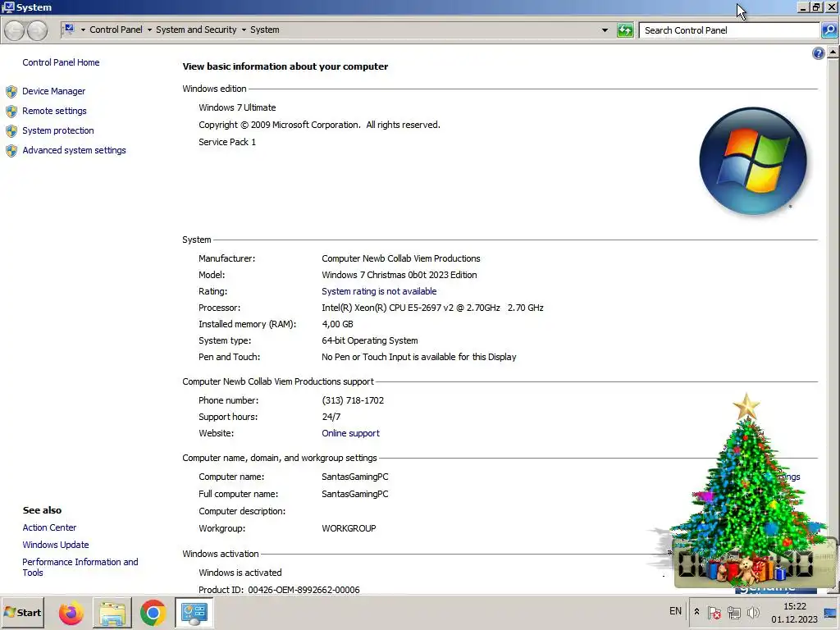This screenshot has height=630, width=840.
Task: Click the Windows 7 Ultimate text
Action: coord(237,107)
